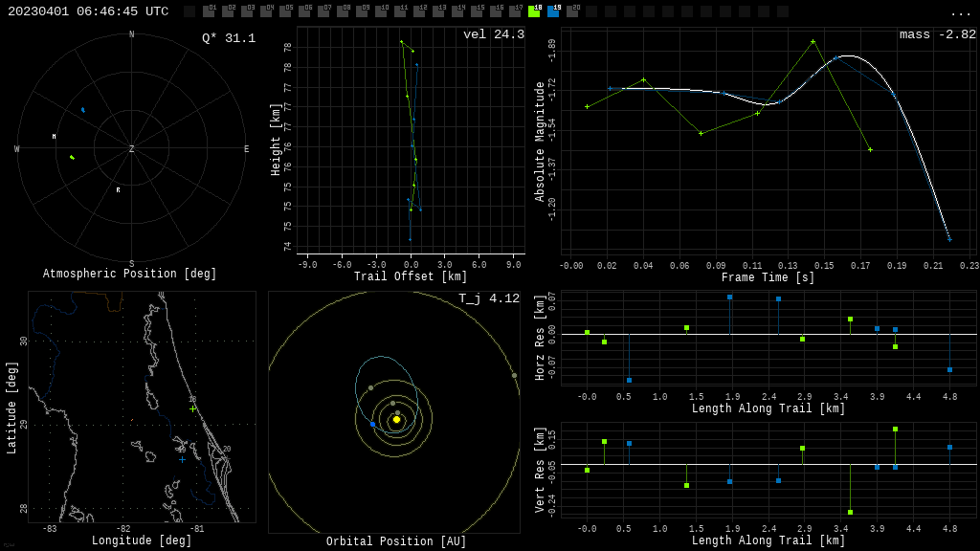980x551 pixels.
Task: Select the green camera 18 indicator
Action: coord(534,11)
